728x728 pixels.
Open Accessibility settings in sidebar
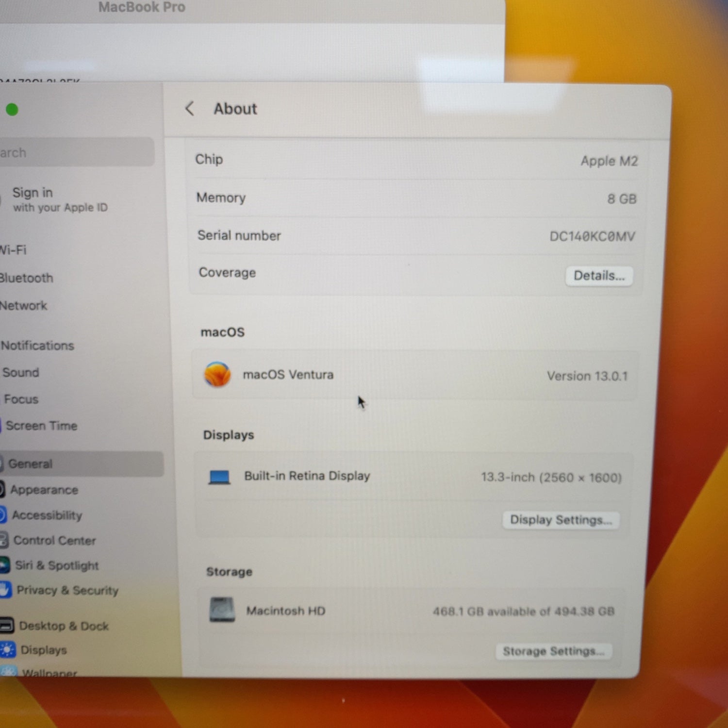(47, 515)
